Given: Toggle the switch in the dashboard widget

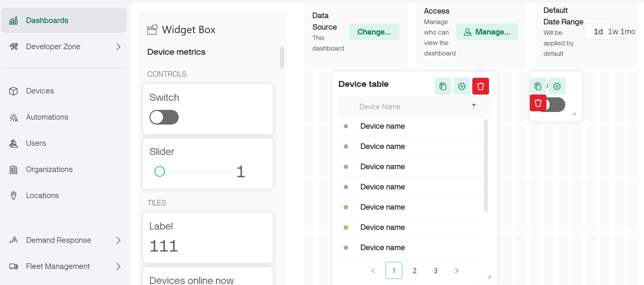Looking at the screenshot, I should (x=556, y=105).
